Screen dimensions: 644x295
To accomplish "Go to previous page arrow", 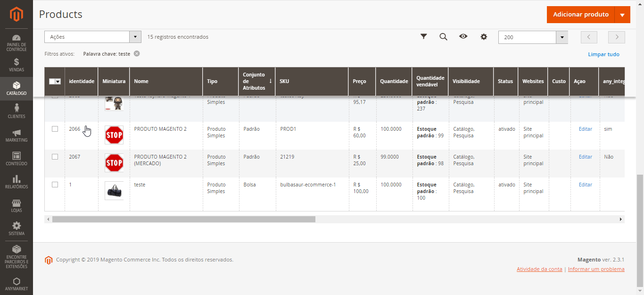I will click(x=589, y=37).
